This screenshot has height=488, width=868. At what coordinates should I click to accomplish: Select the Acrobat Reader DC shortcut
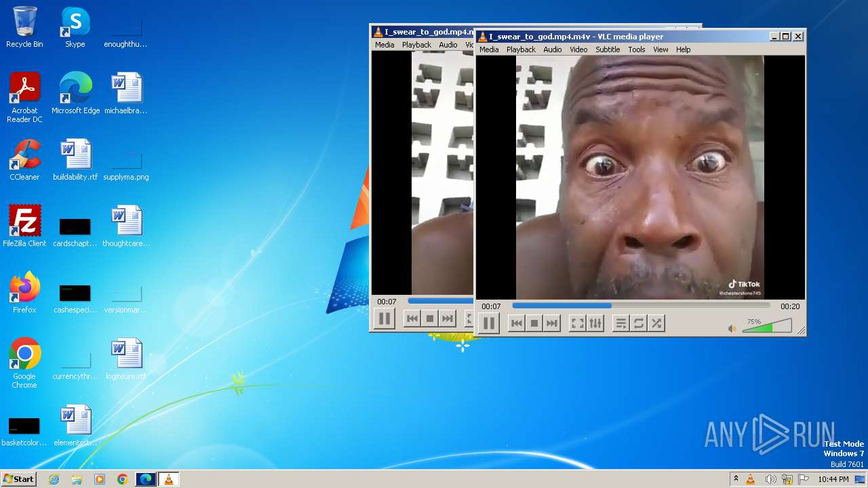point(24,98)
